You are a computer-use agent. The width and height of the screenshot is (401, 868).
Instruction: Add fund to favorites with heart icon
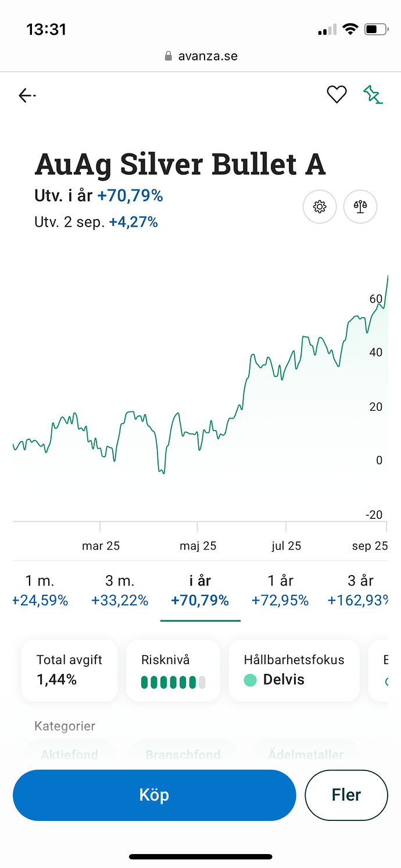336,94
